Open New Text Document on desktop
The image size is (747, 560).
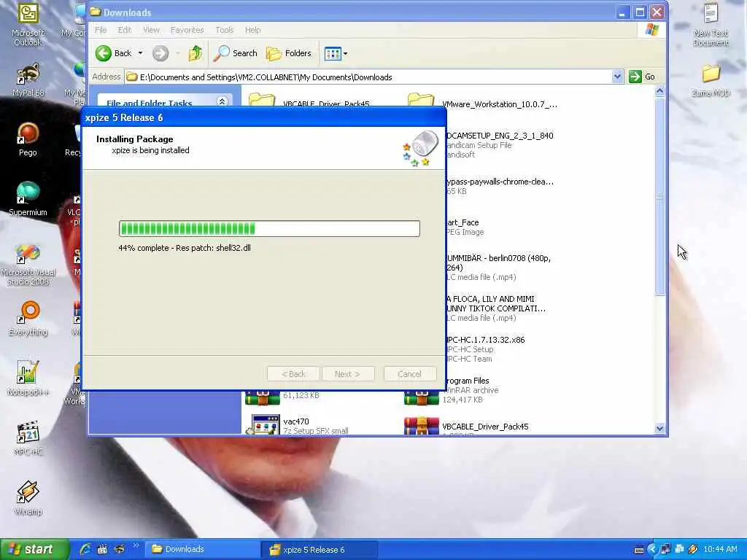click(711, 25)
